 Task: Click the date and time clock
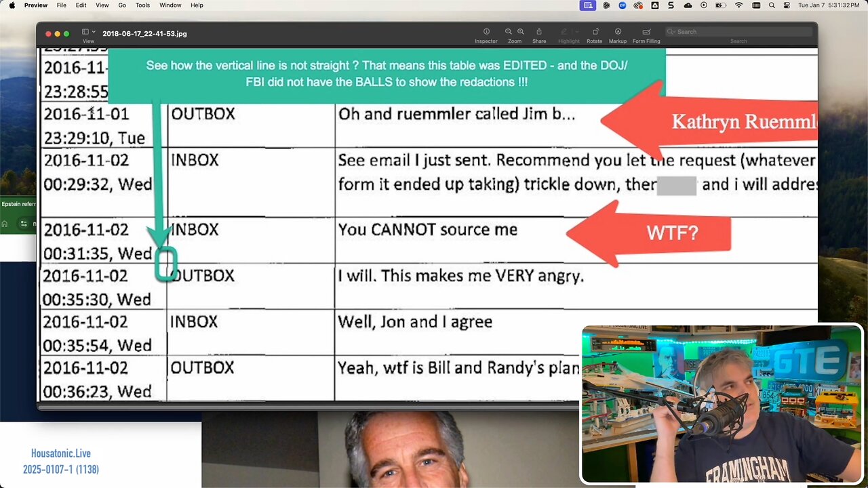point(830,5)
